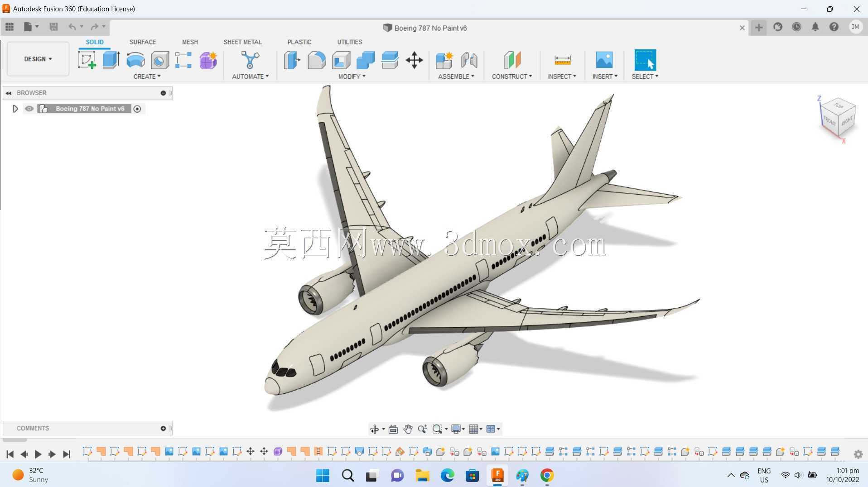This screenshot has height=487, width=868.
Task: Open the Display Settings dropdown
Action: tap(458, 429)
